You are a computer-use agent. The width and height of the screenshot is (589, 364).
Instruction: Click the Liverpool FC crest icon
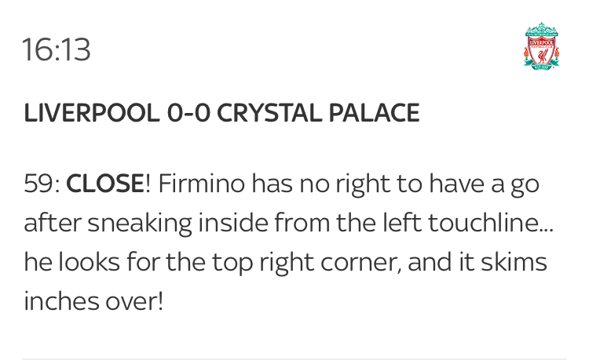pos(541,45)
